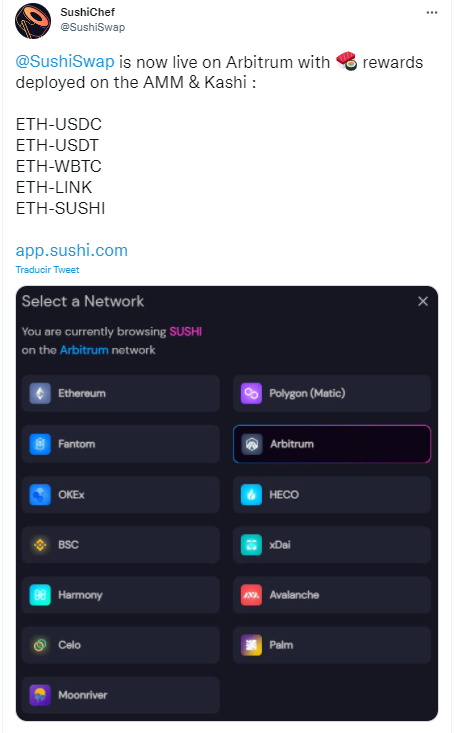Click the Harmony network icon

point(40,595)
